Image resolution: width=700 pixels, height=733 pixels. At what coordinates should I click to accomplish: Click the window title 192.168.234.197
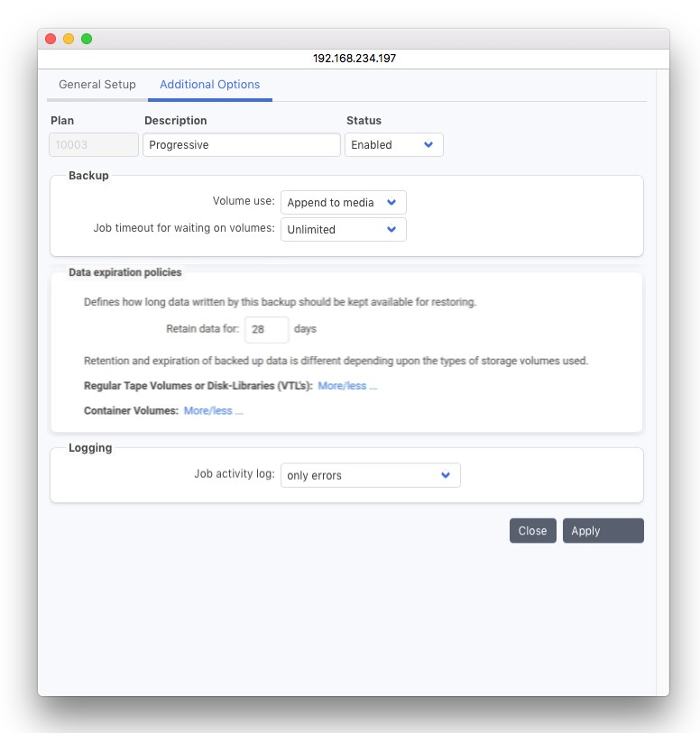coord(354,58)
